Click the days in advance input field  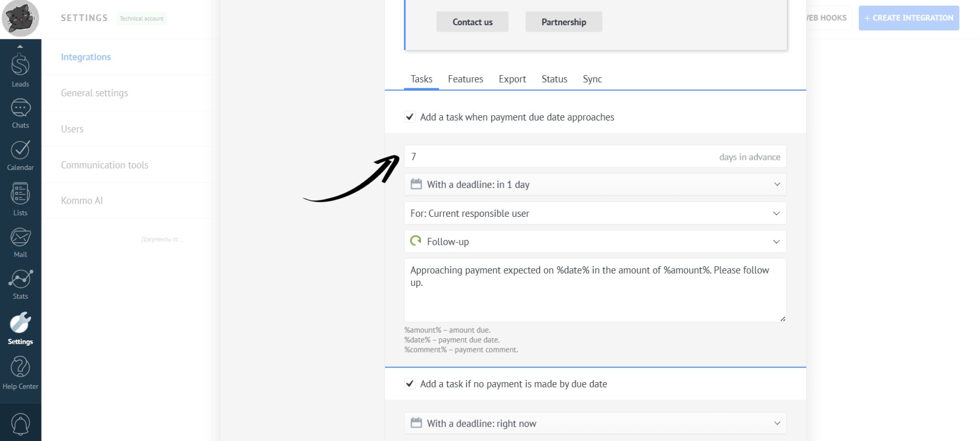point(558,157)
